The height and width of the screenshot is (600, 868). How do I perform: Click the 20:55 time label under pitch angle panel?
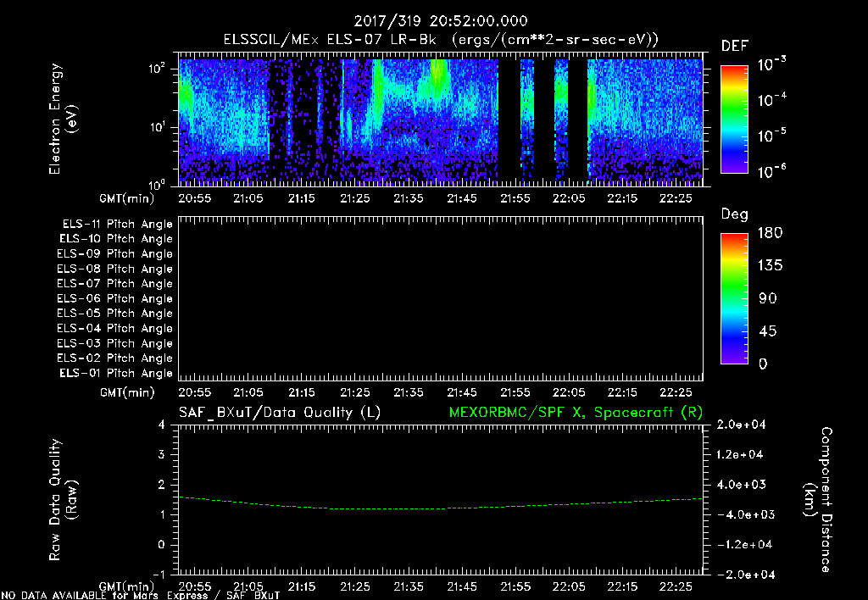194,392
